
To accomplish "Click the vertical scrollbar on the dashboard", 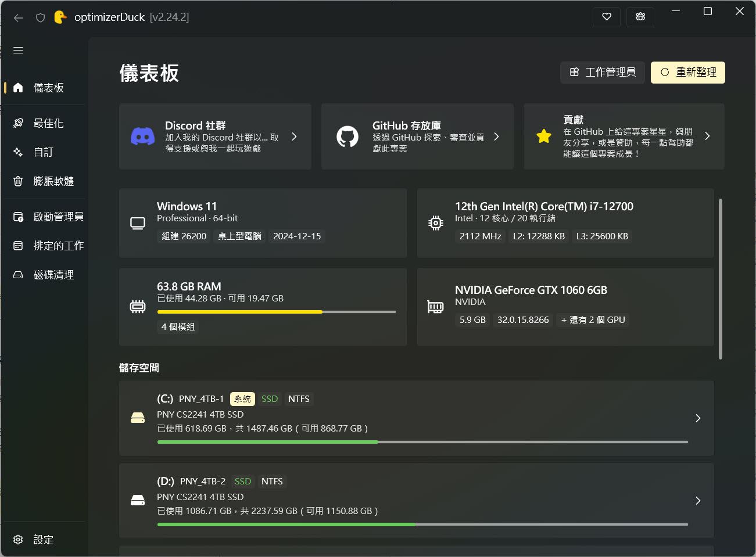I will (721, 279).
